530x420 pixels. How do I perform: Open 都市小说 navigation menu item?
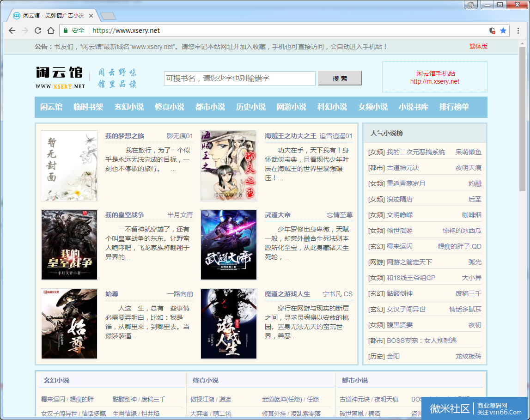[x=210, y=107]
